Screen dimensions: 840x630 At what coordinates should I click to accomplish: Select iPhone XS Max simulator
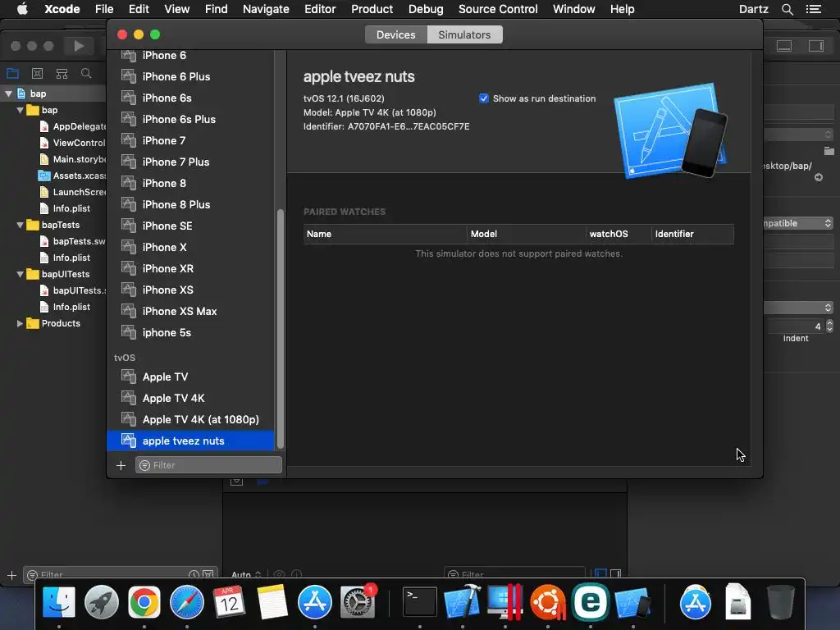pos(190,311)
